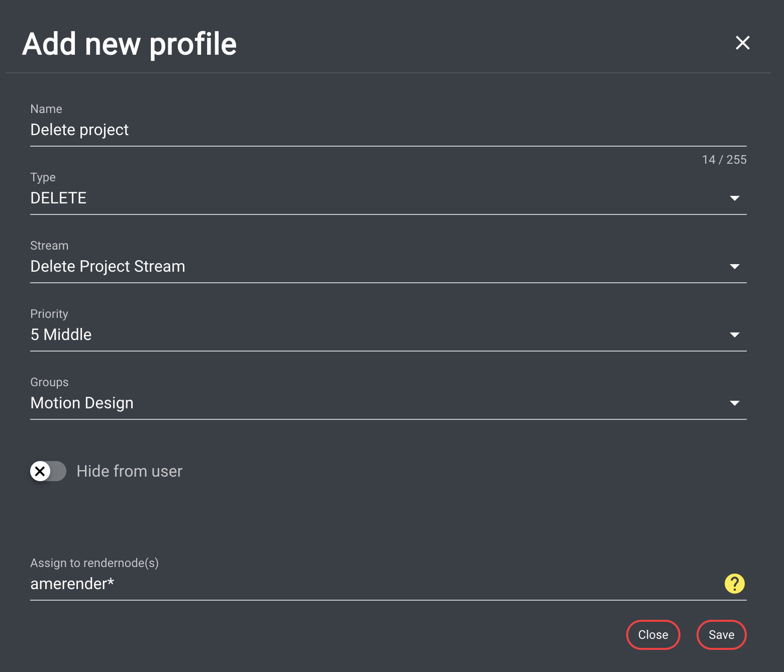Open the Priority dropdown showing 5 Middle
The image size is (784, 672).
[x=352, y=335]
